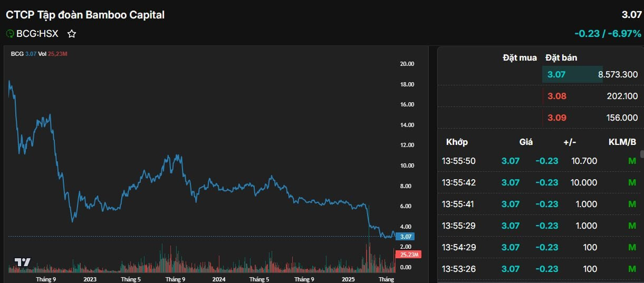Select the Đặt mua column header
Viewport: 644px width, 283px height.
click(520, 58)
